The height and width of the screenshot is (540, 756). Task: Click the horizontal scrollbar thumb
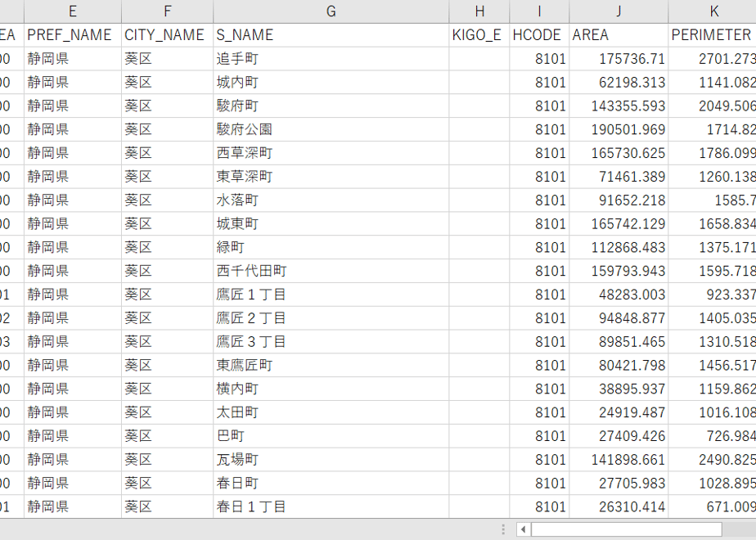[626, 529]
